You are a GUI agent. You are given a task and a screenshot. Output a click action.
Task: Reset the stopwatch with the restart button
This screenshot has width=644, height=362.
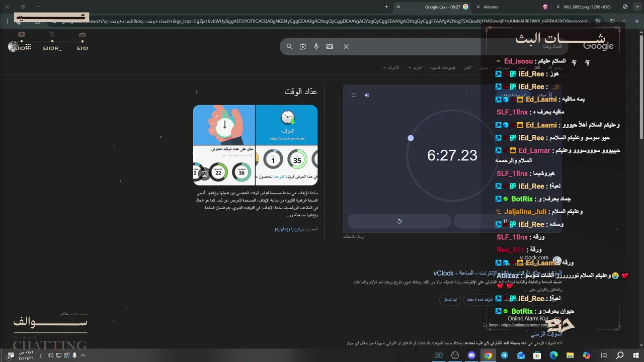tap(399, 221)
